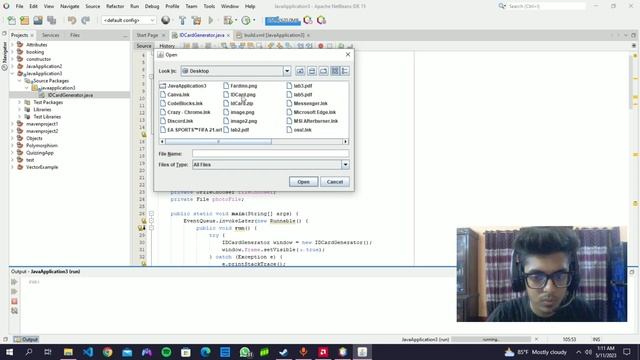This screenshot has width=640, height=360.
Task: Open the Refactor menu
Action: pyautogui.click(x=115, y=7)
